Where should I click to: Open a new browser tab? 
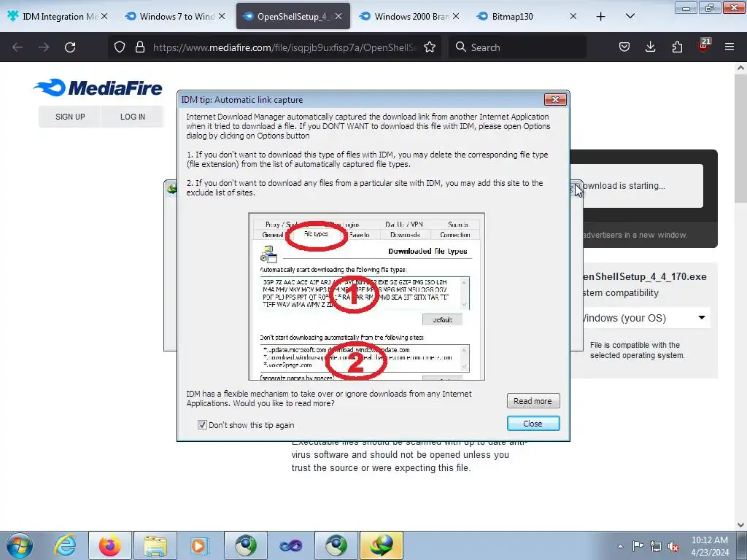pos(601,17)
